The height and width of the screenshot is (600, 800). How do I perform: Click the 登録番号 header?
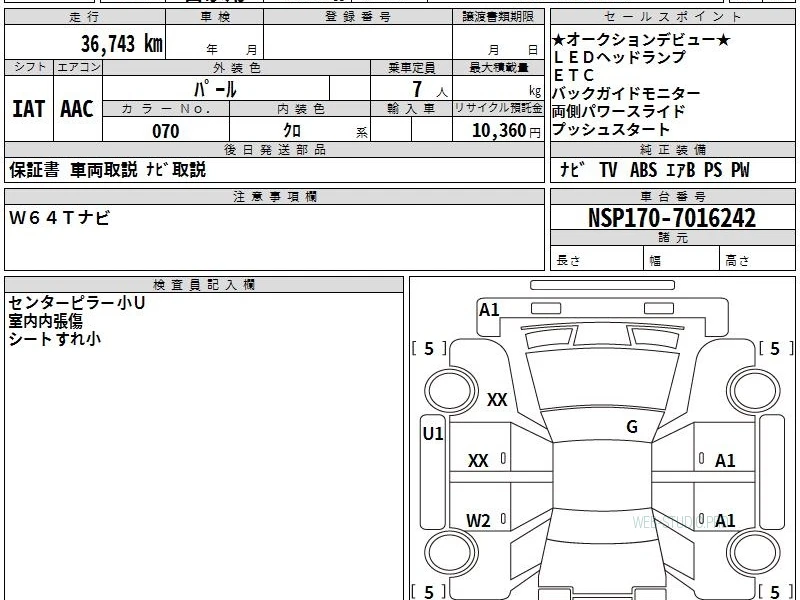pos(358,17)
